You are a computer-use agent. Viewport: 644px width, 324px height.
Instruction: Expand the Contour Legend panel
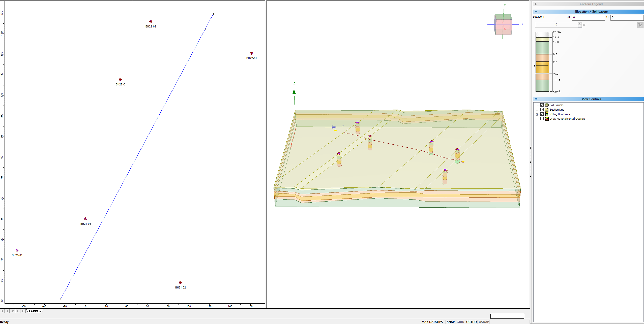click(536, 4)
